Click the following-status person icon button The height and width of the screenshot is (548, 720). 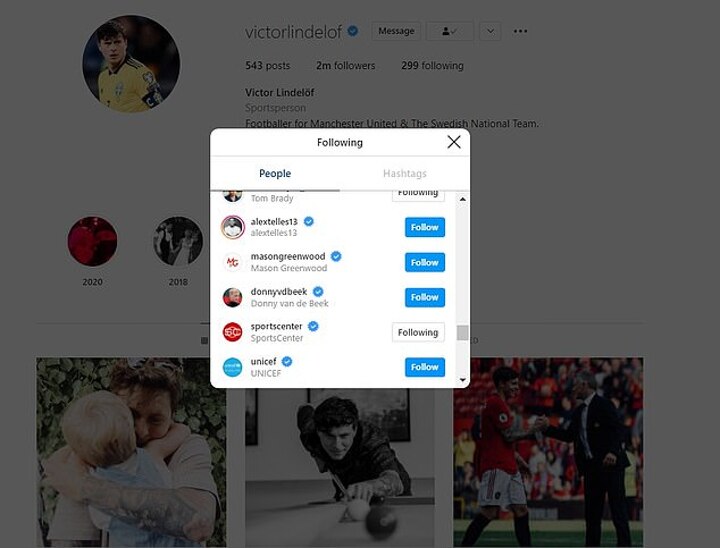[x=450, y=31]
